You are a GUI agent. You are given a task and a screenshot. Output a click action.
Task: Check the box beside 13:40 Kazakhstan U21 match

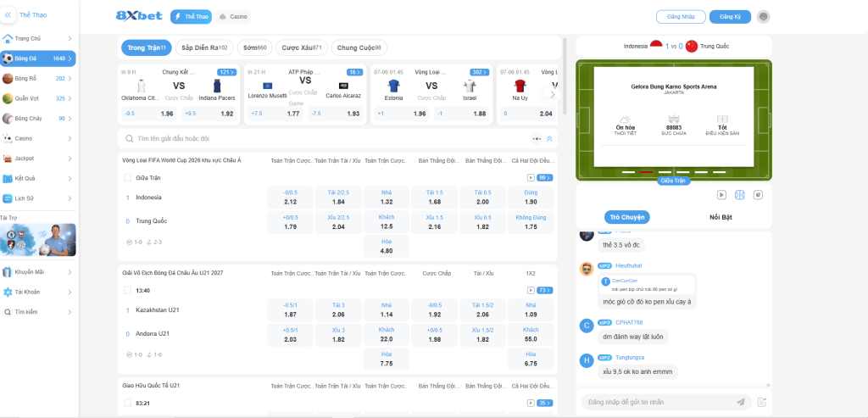coord(128,290)
